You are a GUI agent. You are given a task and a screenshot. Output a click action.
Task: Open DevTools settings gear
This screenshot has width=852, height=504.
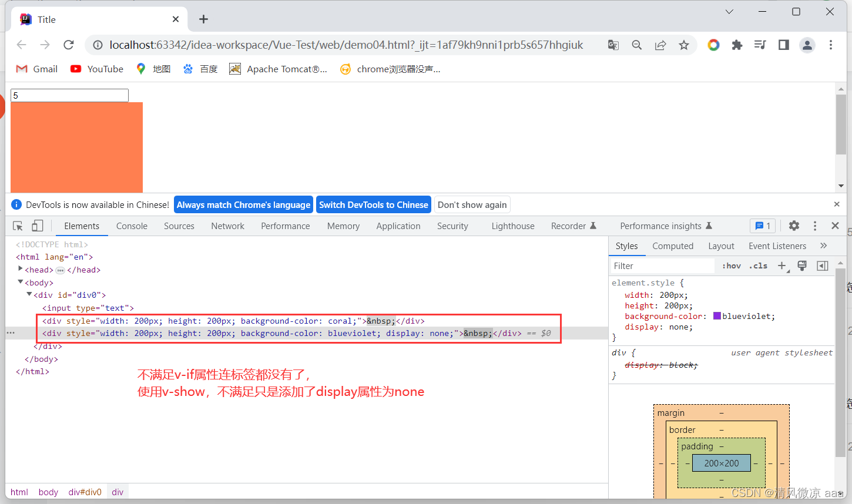tap(794, 226)
